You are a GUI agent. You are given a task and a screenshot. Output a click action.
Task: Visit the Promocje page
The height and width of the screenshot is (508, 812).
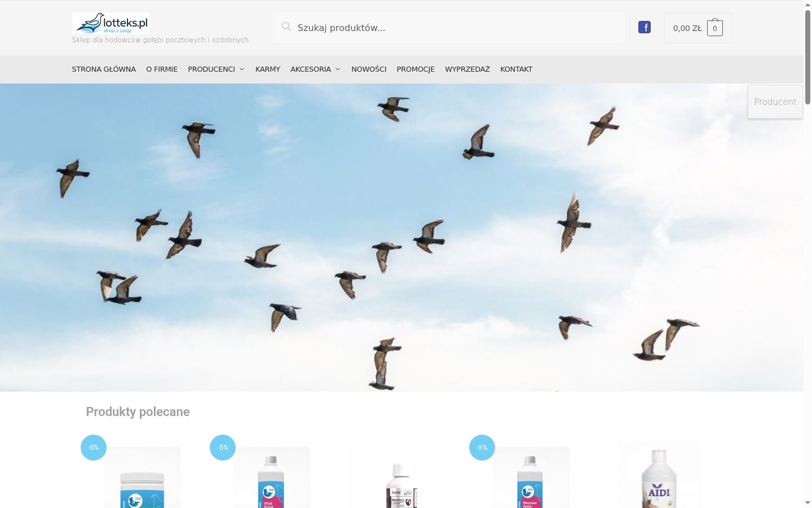click(x=416, y=69)
